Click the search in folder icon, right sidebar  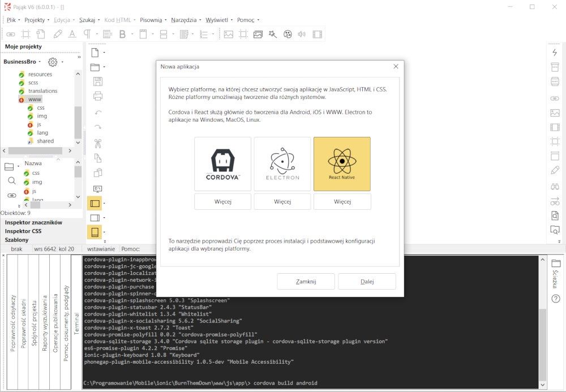(x=555, y=229)
